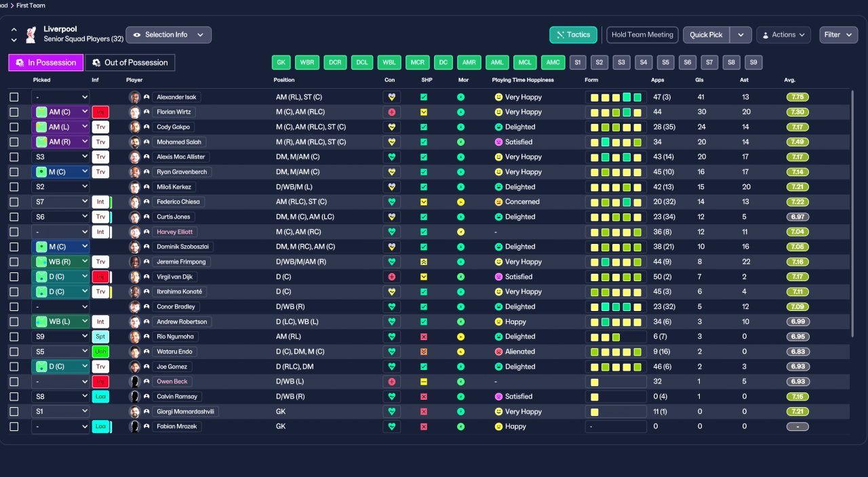This screenshot has height=477, width=868.
Task: Click Florian Wirtz's injury condition icon
Action: (x=391, y=112)
